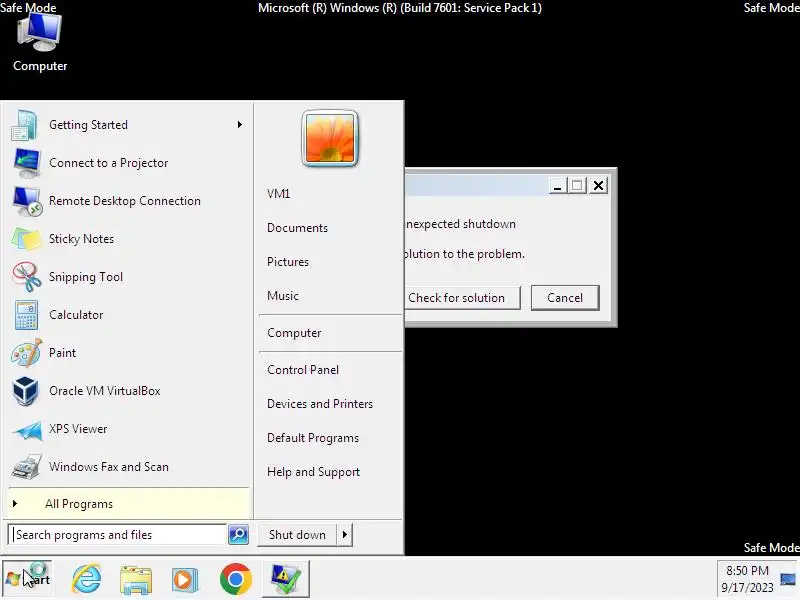Viewport: 800px width, 600px height.
Task: Click the Connect to a Projector icon
Action: (26, 163)
